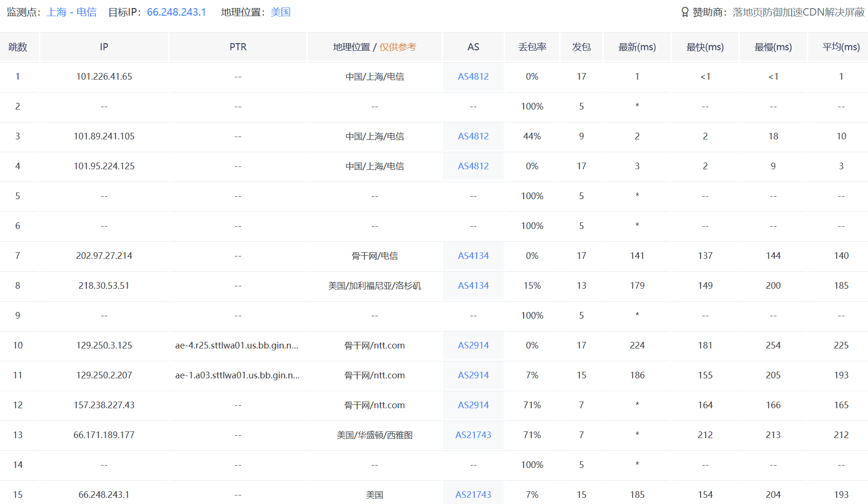Open AS4812 for hop 3
The image size is (868, 504).
(x=473, y=136)
